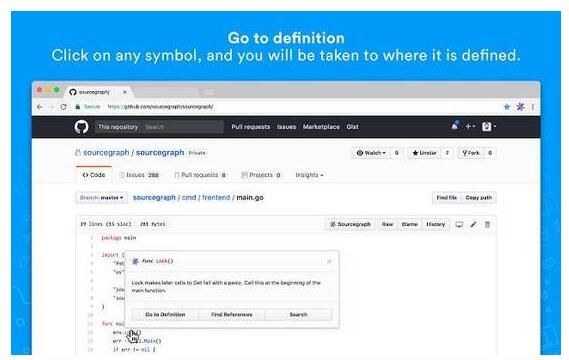
Task: Click the secure padlock icon
Action: coord(77,107)
